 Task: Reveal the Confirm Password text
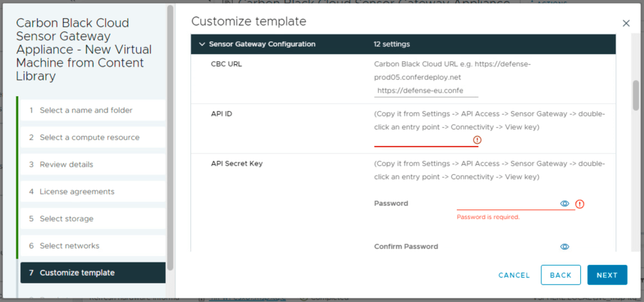565,247
